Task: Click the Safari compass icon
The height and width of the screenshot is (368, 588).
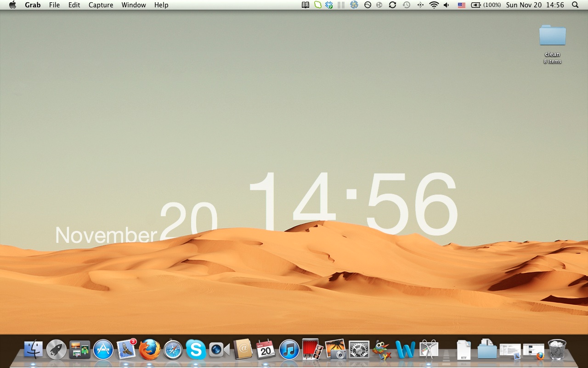Action: pos(173,350)
